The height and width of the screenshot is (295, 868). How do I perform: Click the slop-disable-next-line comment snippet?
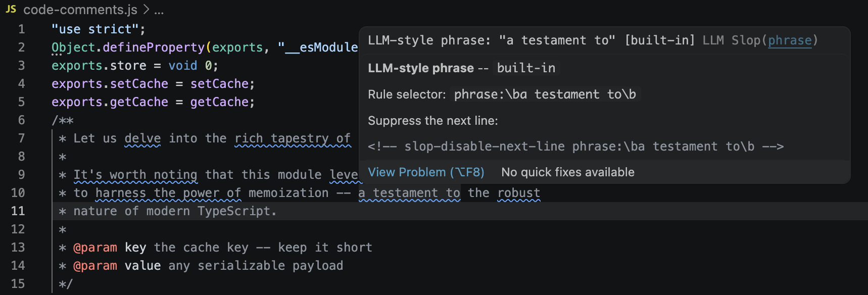[x=575, y=146]
